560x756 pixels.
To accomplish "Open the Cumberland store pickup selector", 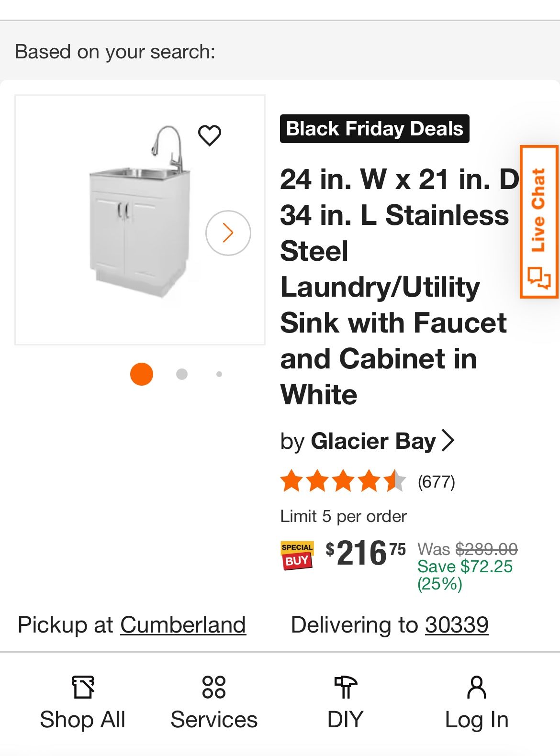I will pyautogui.click(x=183, y=625).
